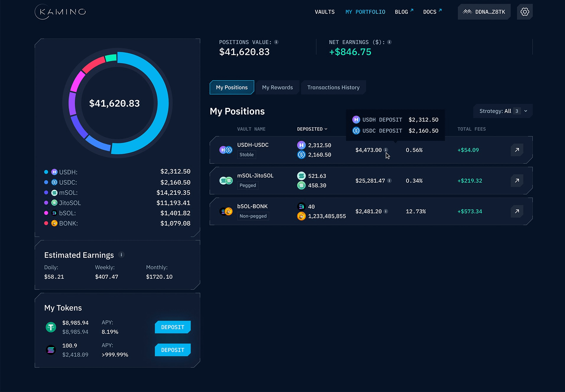Click the info icon next to Positions Value
The height and width of the screenshot is (392, 565).
pos(276,42)
